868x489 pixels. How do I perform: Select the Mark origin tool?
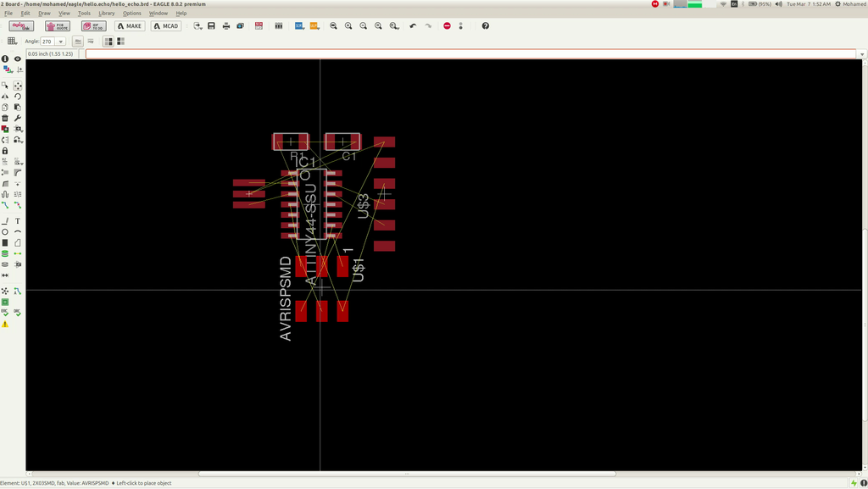click(x=19, y=69)
